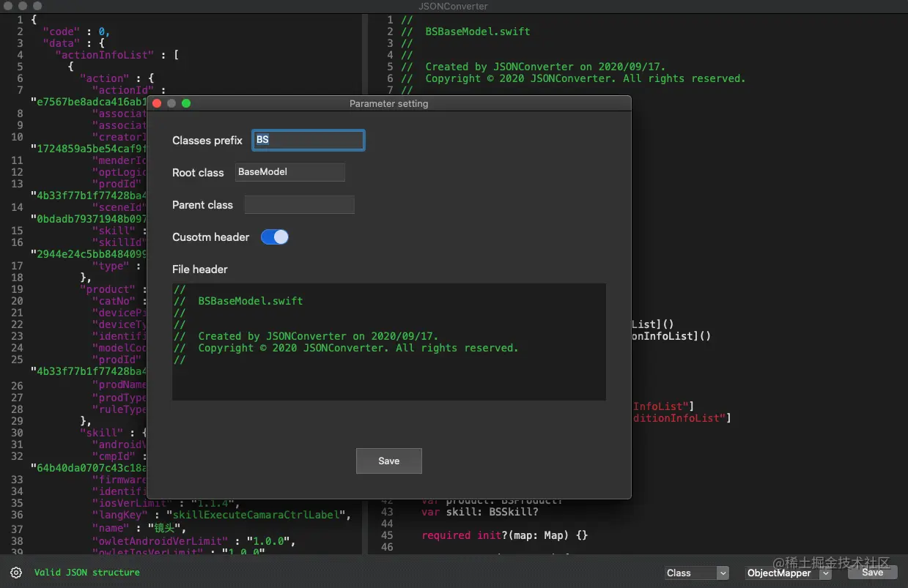This screenshot has height=588, width=908.
Task: Open settings with the gear icon
Action: point(16,572)
